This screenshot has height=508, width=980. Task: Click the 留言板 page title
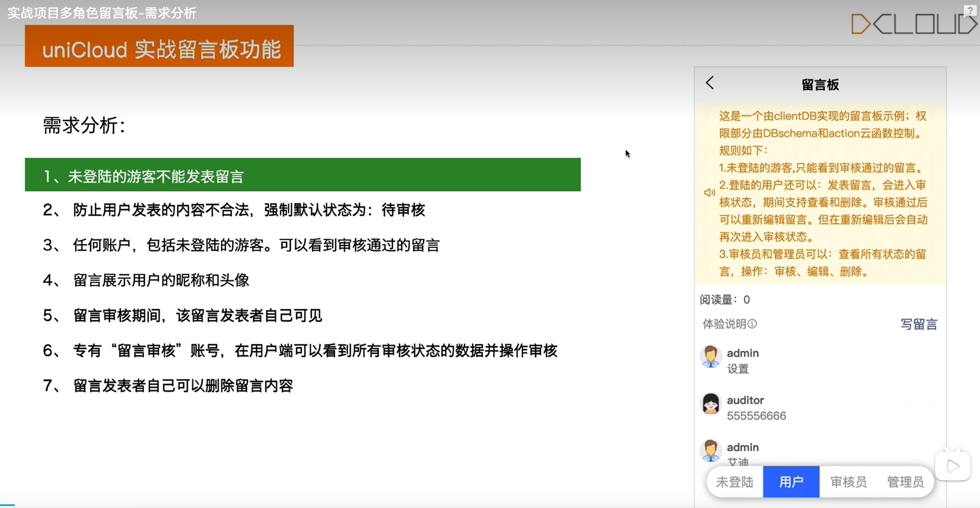click(820, 85)
